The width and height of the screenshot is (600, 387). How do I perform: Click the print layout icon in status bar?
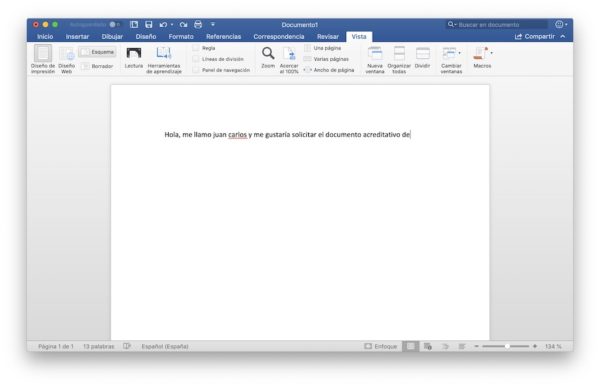[410, 346]
